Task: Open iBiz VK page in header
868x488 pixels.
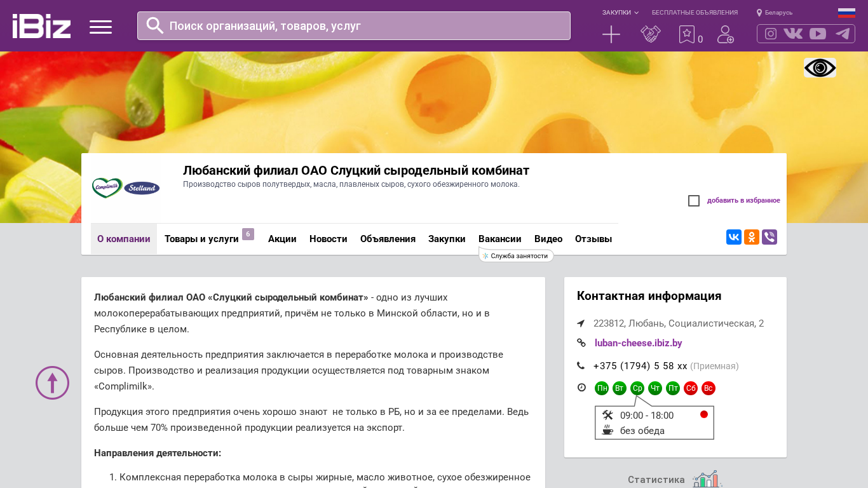Action: [793, 34]
